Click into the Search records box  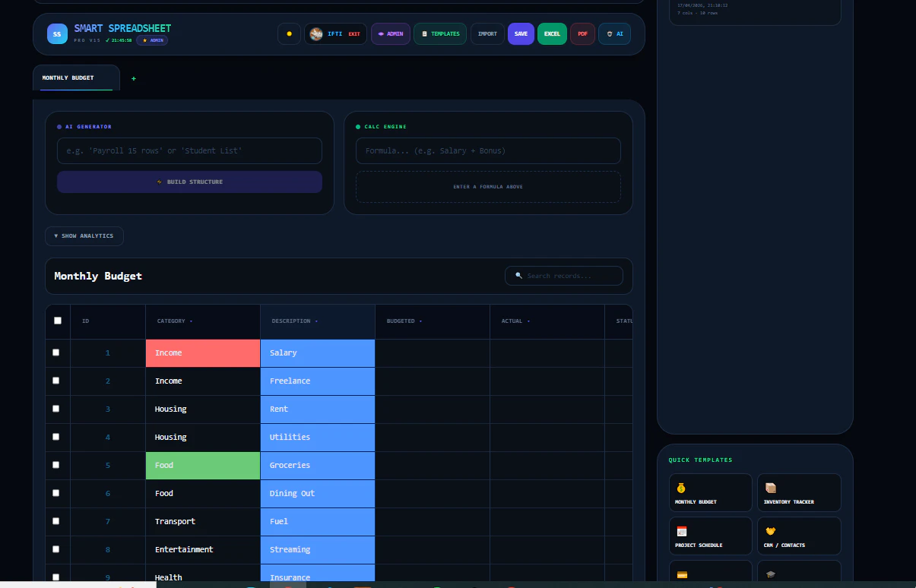(x=564, y=276)
